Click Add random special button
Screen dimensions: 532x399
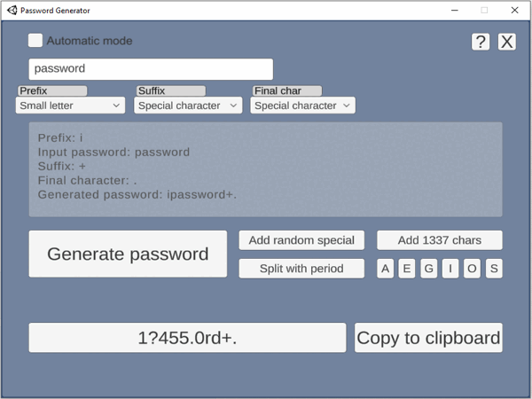pyautogui.click(x=301, y=240)
